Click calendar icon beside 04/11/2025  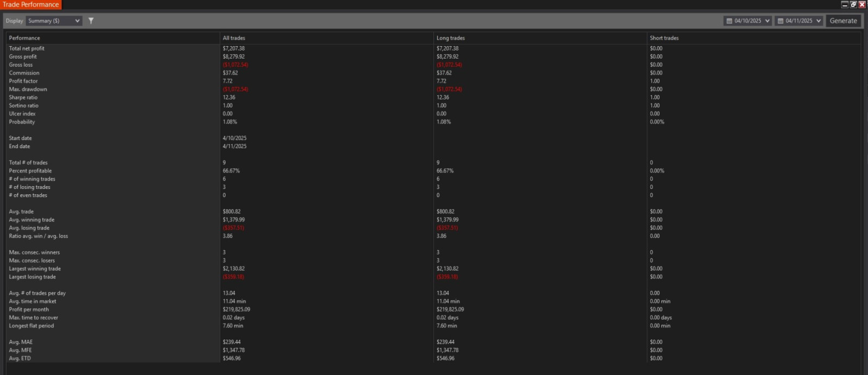click(x=780, y=21)
